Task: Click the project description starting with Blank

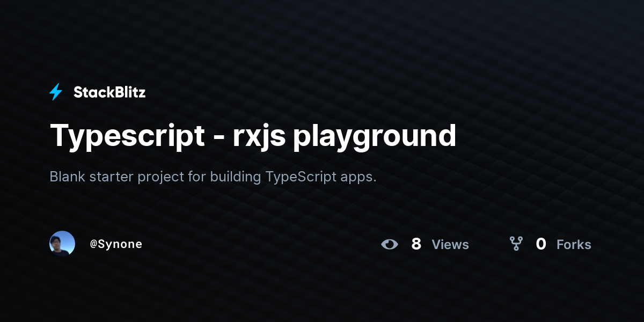Action: (213, 177)
